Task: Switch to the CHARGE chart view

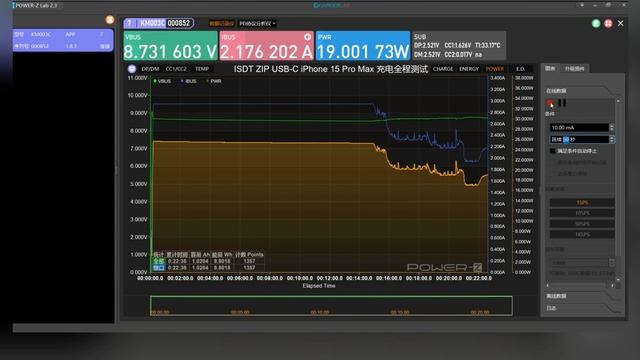Action: click(x=443, y=69)
